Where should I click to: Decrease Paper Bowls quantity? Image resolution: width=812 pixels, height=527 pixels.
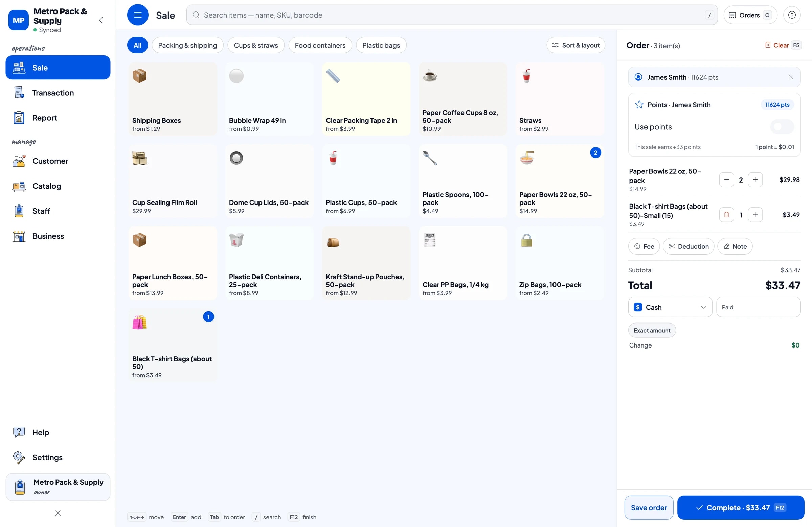pyautogui.click(x=726, y=179)
